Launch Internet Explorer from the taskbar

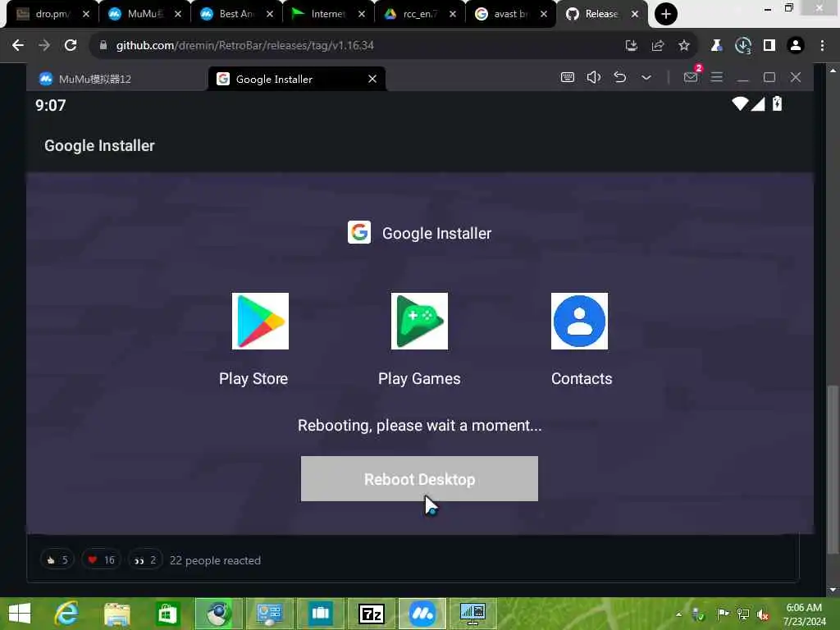[66, 614]
